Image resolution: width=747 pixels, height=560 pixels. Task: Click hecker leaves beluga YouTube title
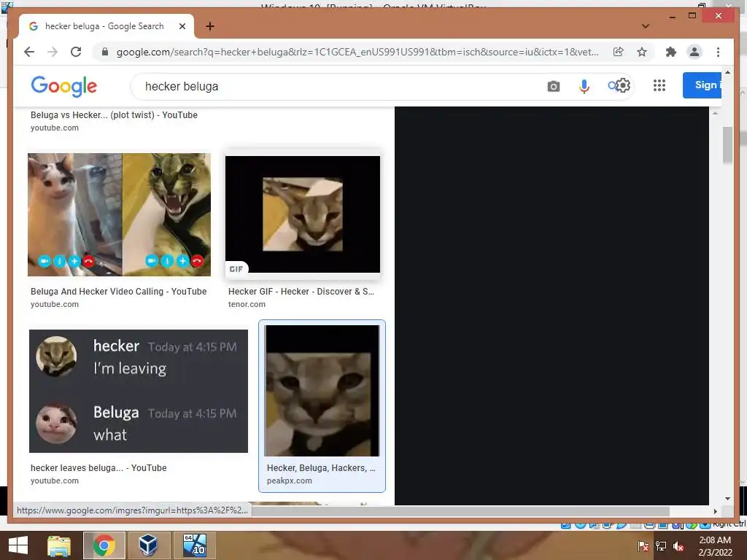98,468
